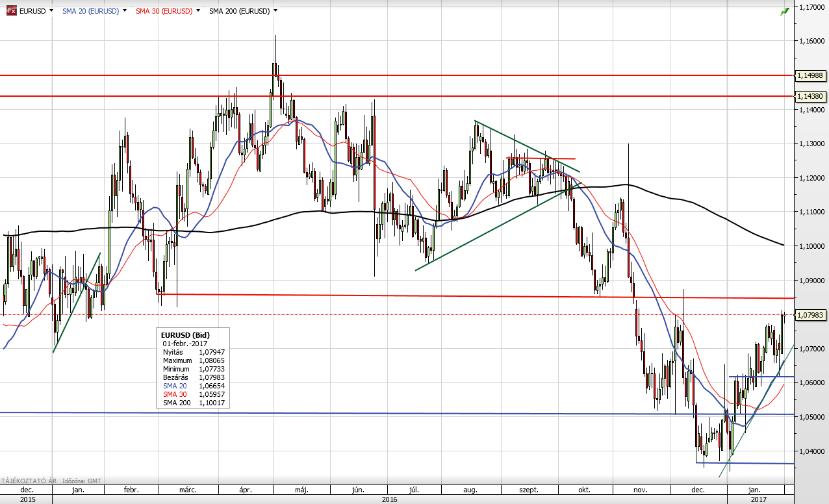Click the 1,05000 price axis label
This screenshot has width=829, height=504.
(x=812, y=417)
